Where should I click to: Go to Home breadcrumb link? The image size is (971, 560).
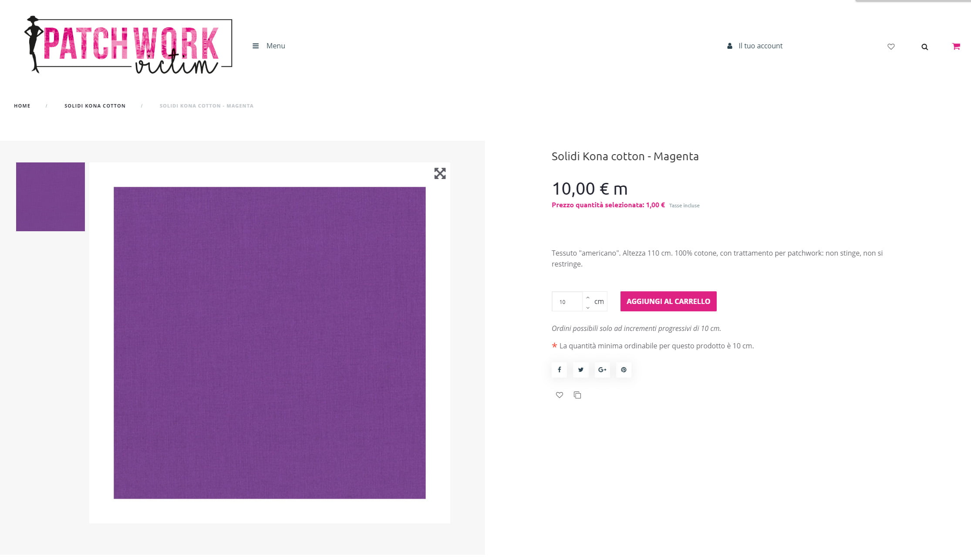tap(22, 106)
